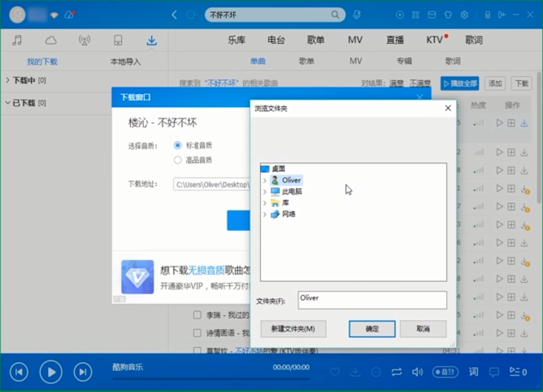Play the previous track
The height and width of the screenshot is (392, 543).
[x=19, y=372]
